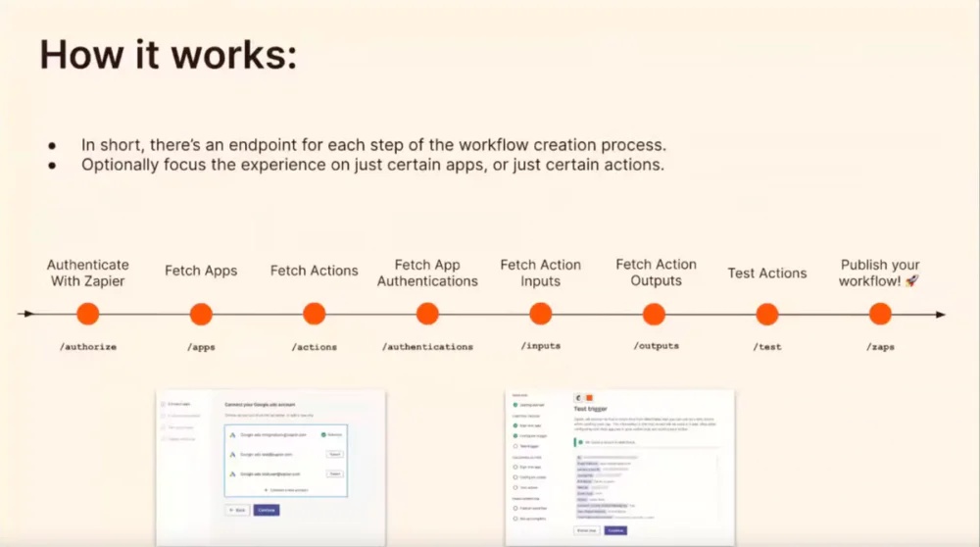Select the bullet starting 'Optionally focus the experience'
This screenshot has width=980, height=547.
click(x=372, y=165)
